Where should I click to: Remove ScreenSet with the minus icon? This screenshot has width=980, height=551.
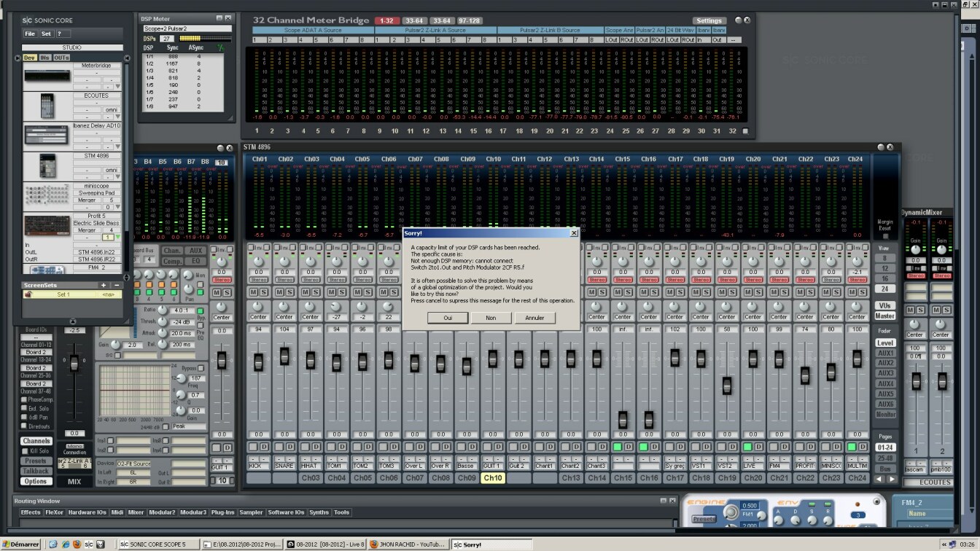coord(117,285)
